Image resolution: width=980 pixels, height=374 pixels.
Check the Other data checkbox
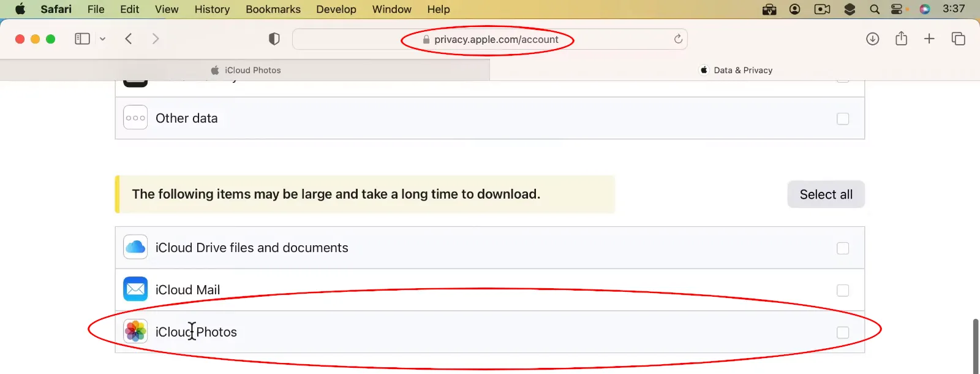[843, 119]
